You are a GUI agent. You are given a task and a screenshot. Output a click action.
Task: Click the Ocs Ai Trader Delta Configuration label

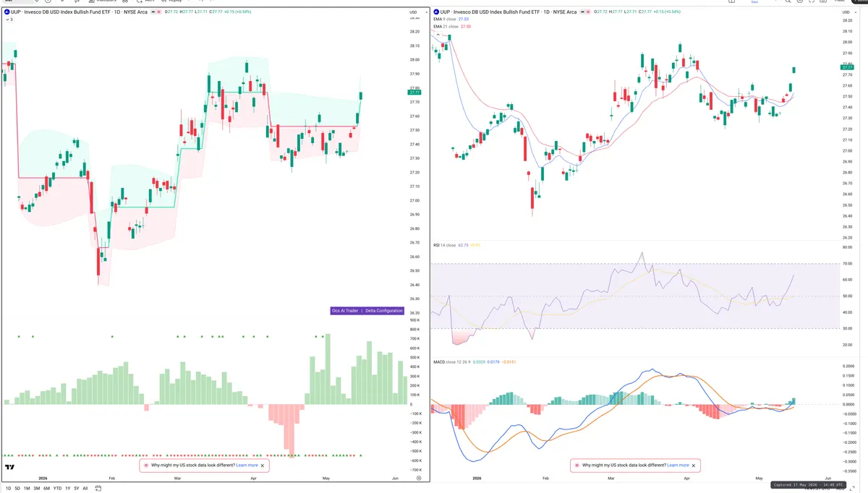[367, 310]
